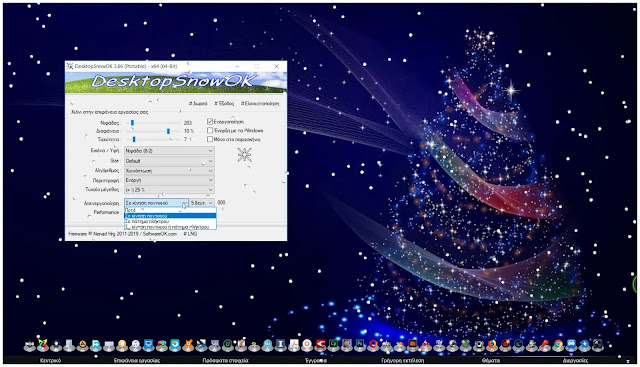The height and width of the screenshot is (367, 640).
Task: Click the Νιφάδες value 203
Action: (x=188, y=122)
